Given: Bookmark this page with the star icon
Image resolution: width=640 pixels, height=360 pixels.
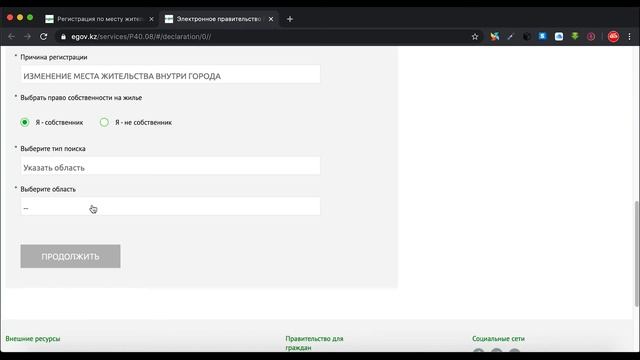Looking at the screenshot, I should [475, 37].
